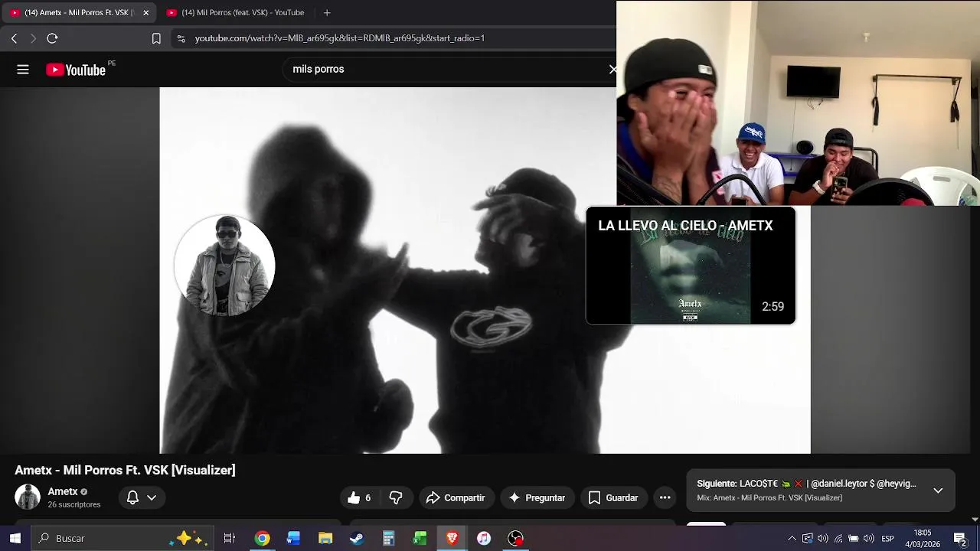Click the 'Siguiente: LACO$TE' next-up text
Screen dimensions: 980x551
pos(806,484)
